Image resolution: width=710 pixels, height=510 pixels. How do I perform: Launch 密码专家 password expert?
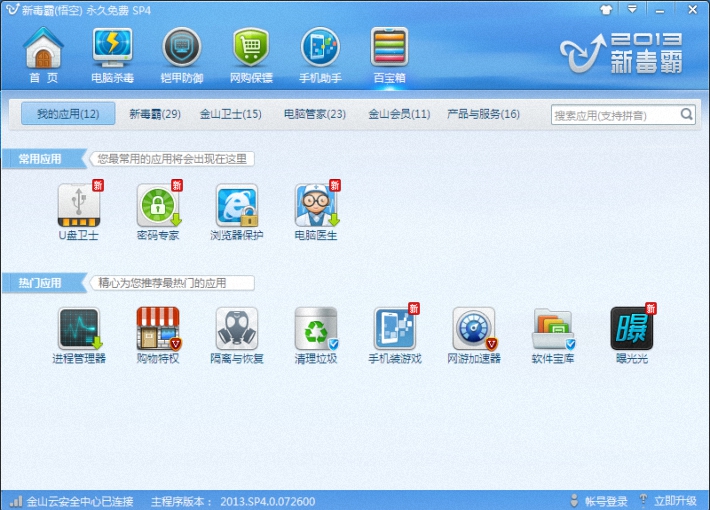[158, 205]
